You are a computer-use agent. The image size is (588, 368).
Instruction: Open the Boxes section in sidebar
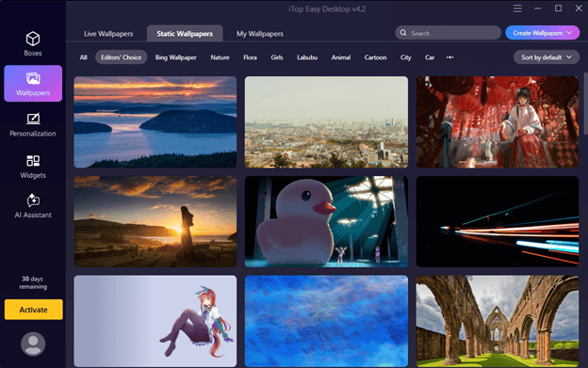[x=33, y=43]
